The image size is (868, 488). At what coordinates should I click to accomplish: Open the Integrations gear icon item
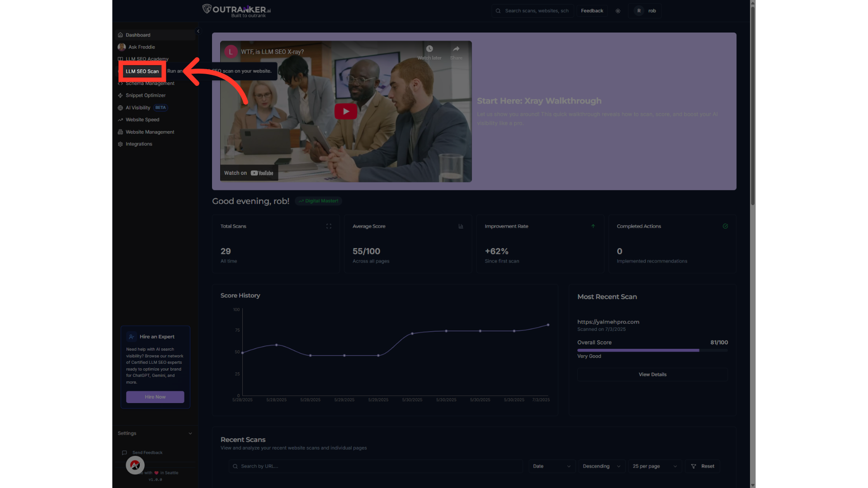(x=120, y=144)
